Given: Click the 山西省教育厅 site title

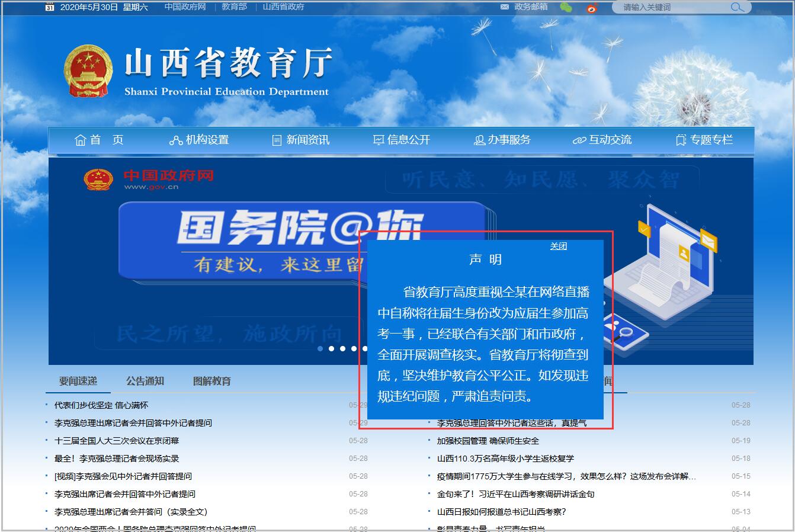Looking at the screenshot, I should (227, 63).
